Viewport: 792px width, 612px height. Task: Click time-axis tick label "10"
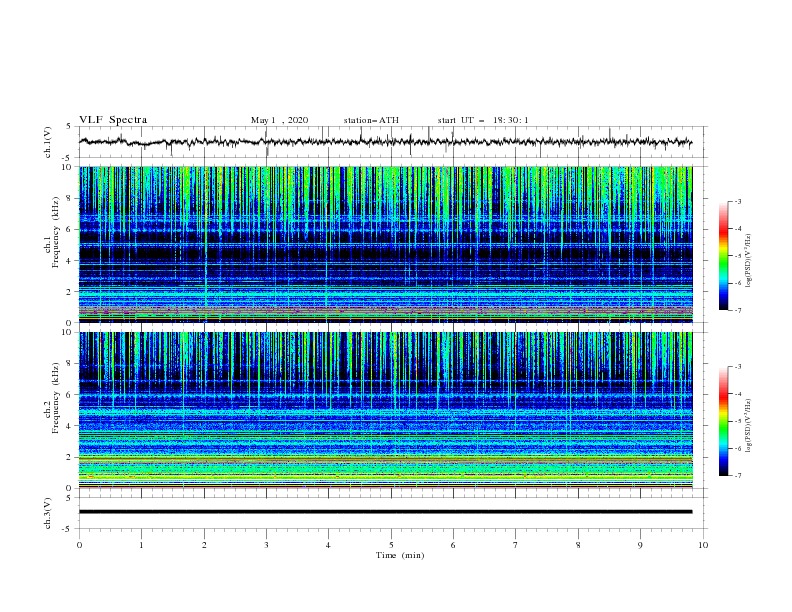coord(703,545)
